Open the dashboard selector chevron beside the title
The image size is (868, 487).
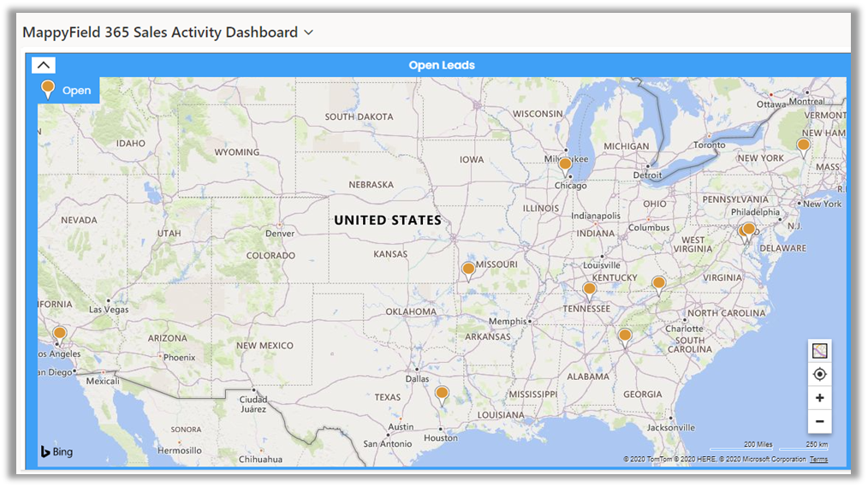[x=309, y=33]
